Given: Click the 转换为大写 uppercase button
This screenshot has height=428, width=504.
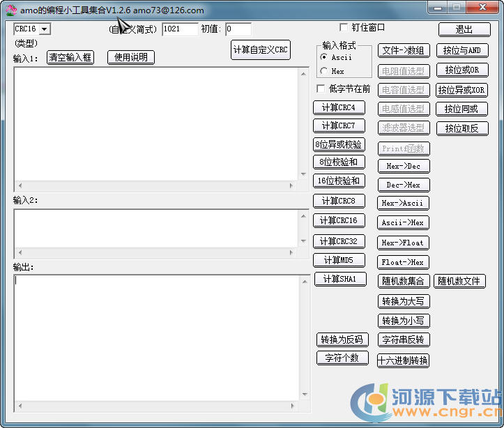Looking at the screenshot, I should click(x=404, y=301).
